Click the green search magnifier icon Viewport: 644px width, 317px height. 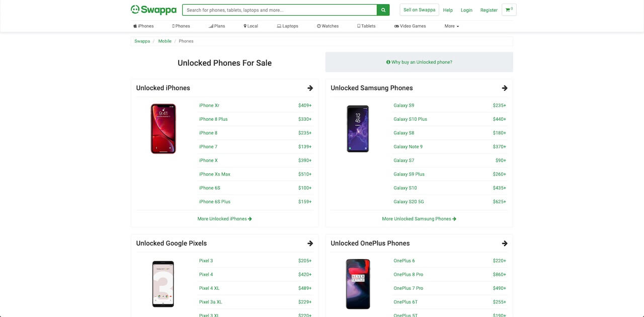pyautogui.click(x=383, y=10)
